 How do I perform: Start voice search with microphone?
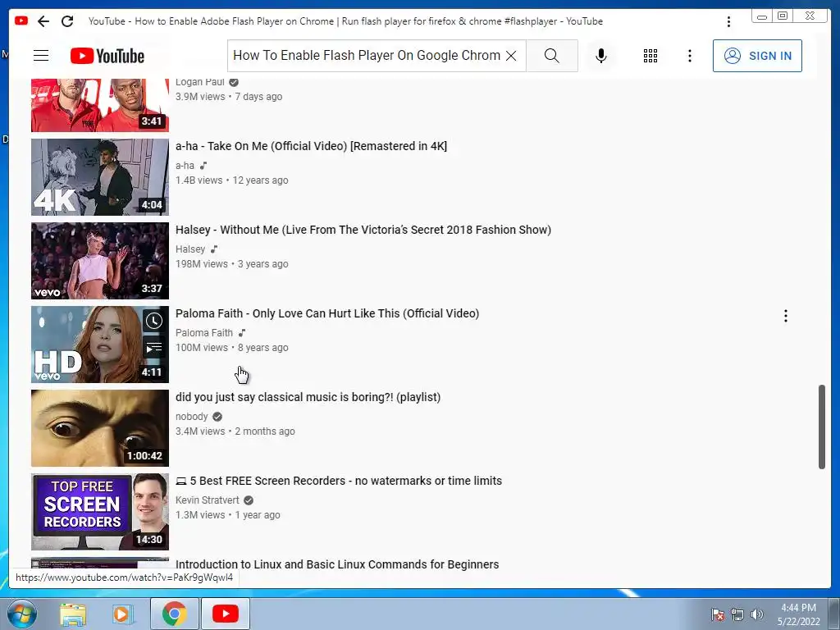click(x=601, y=56)
